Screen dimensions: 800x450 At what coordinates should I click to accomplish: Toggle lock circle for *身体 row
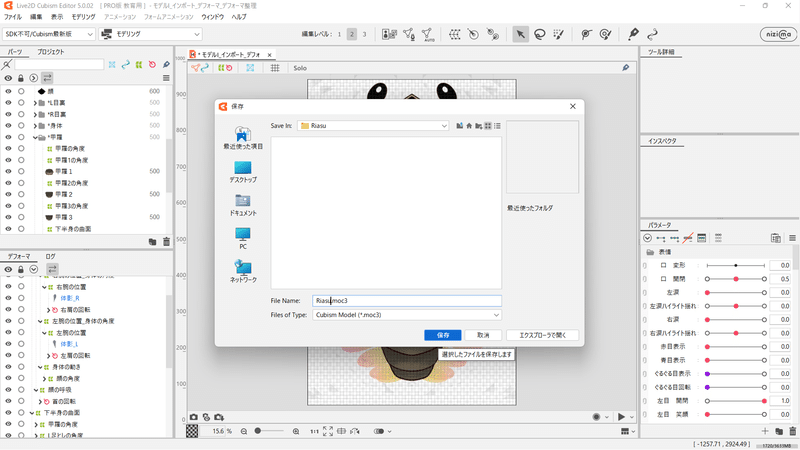pos(21,126)
